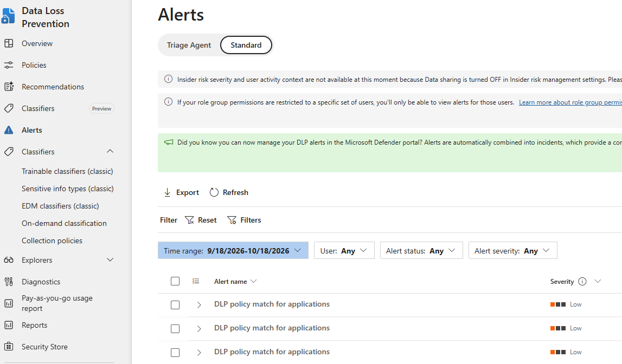Open Overview via its grid icon

point(9,43)
